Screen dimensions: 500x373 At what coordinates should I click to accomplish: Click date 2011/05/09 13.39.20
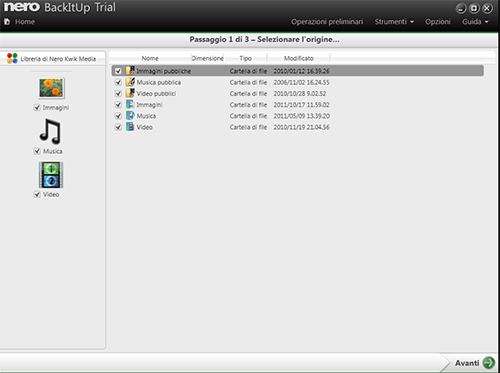click(301, 116)
